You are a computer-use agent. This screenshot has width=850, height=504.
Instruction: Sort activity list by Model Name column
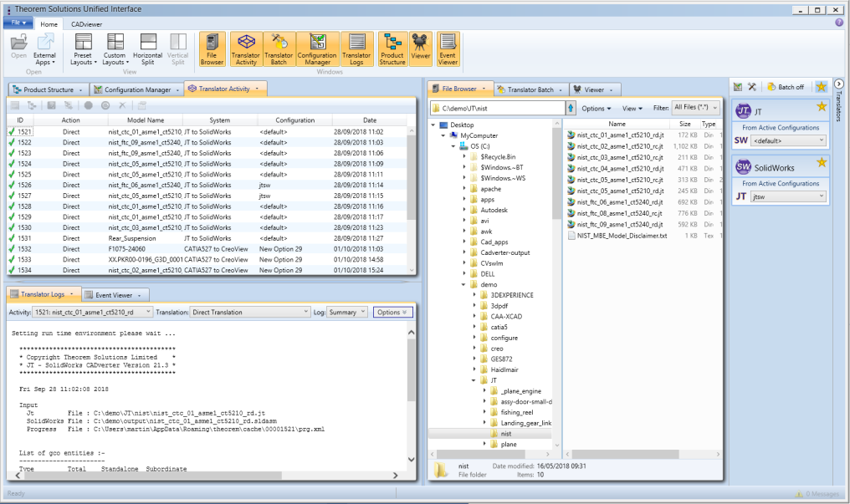[x=146, y=120]
